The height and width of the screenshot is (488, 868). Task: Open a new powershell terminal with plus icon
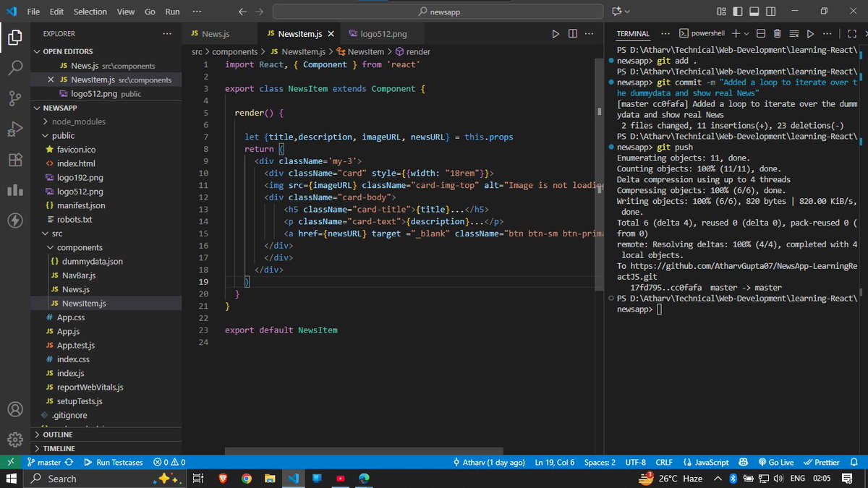pos(735,33)
